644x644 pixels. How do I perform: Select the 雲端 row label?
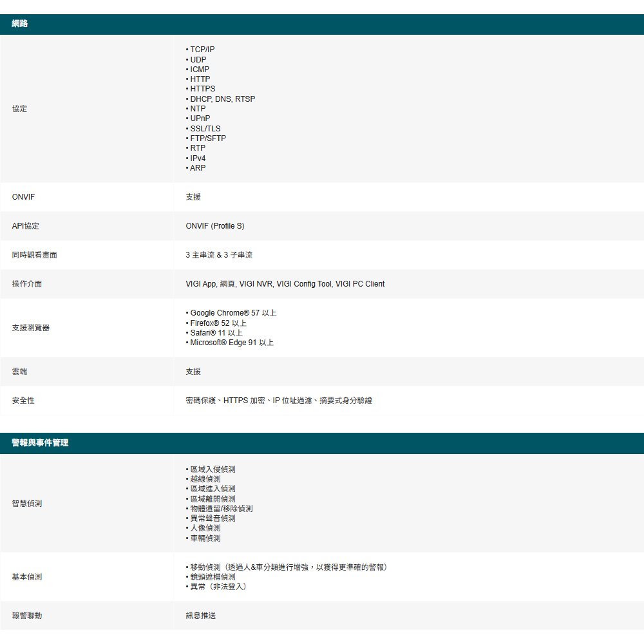pos(19,372)
